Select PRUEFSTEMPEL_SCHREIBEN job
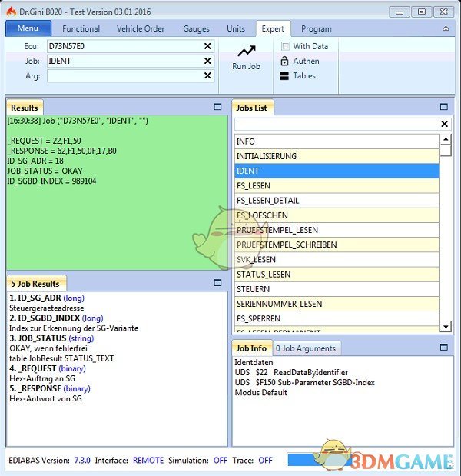The width and height of the screenshot is (461, 476). click(x=337, y=245)
